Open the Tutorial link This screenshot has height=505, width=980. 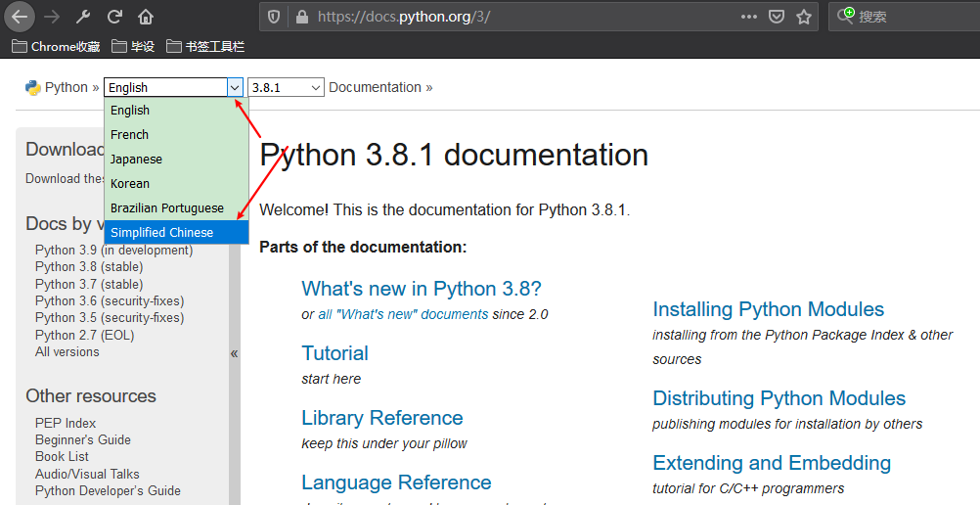[x=335, y=353]
